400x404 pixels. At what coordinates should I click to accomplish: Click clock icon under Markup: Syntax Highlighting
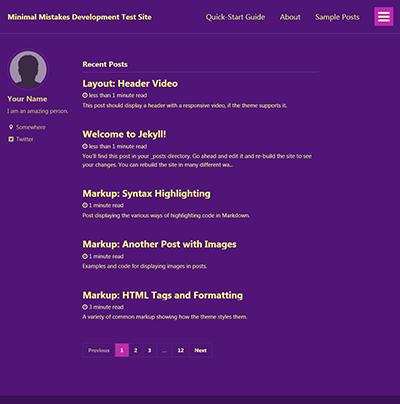(85, 205)
